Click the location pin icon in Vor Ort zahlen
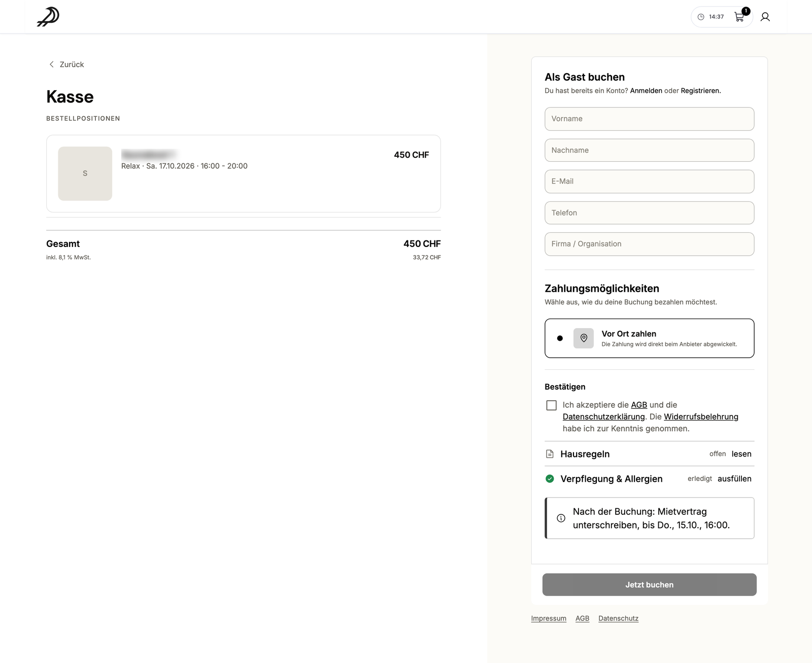Viewport: 812px width, 663px height. [584, 338]
